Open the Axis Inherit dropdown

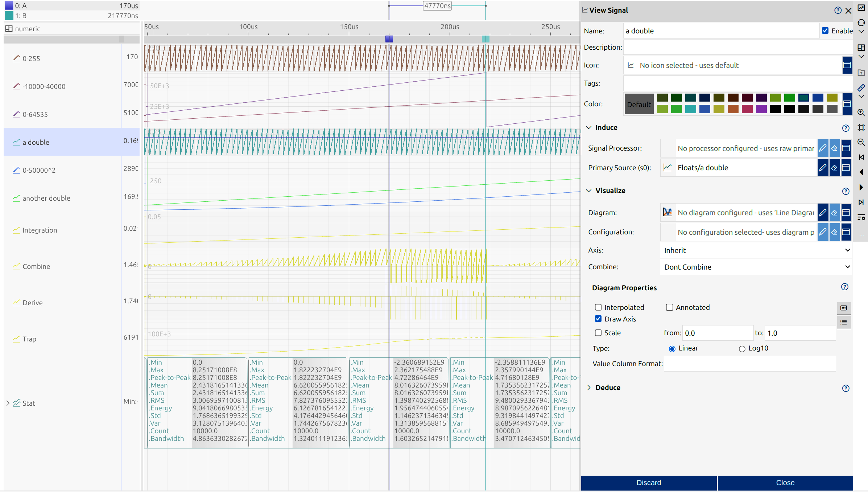point(756,250)
